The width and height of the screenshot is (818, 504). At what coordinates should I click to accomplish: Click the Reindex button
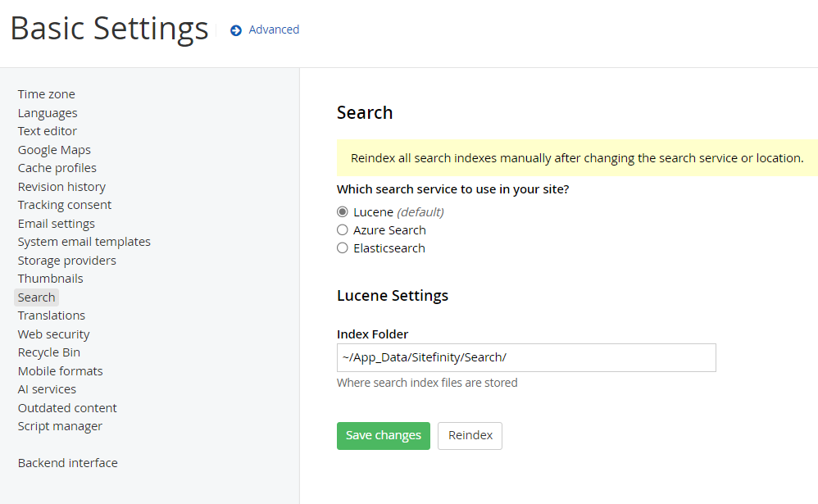coord(470,435)
